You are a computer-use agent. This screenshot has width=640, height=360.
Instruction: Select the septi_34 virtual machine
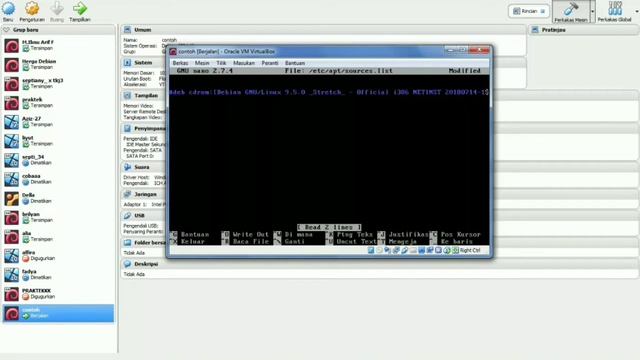[x=58, y=160]
